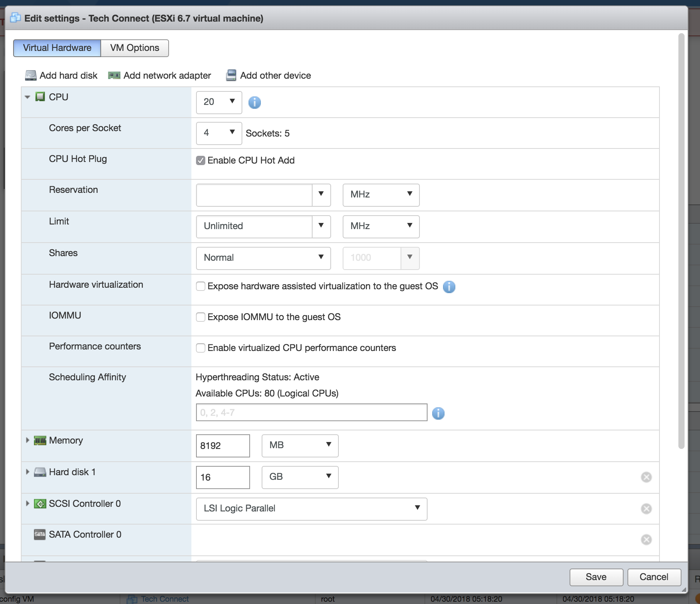Click 'root' text in background window
This screenshot has width=700, height=604.
[x=328, y=599]
